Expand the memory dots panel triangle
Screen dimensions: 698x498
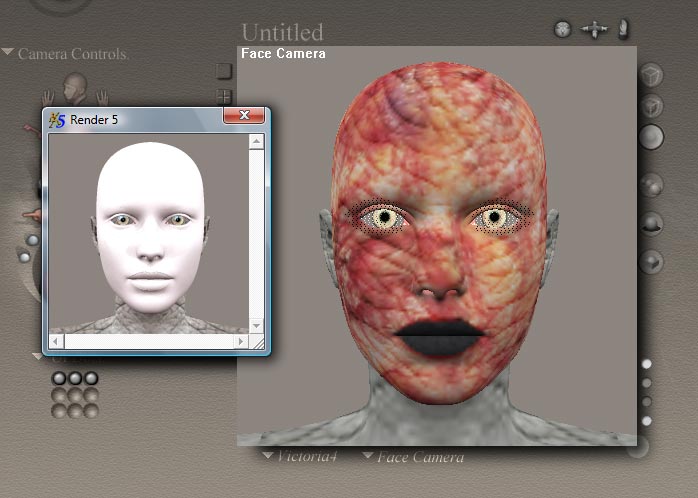(37, 356)
